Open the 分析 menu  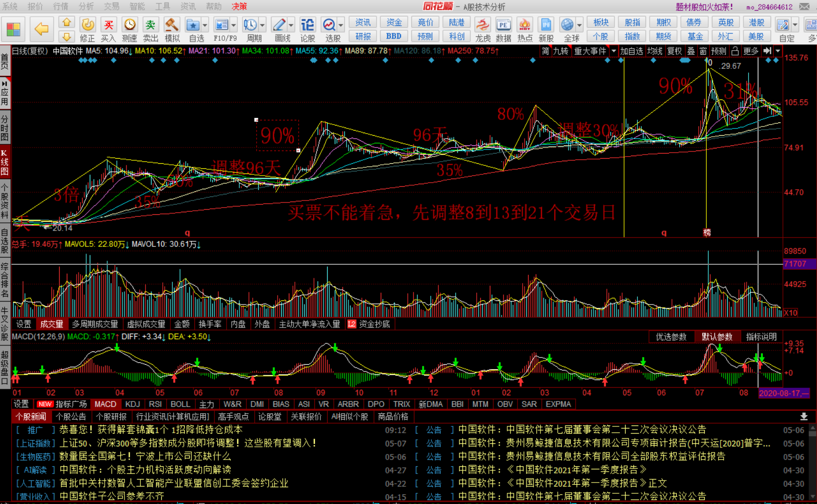[x=86, y=6]
